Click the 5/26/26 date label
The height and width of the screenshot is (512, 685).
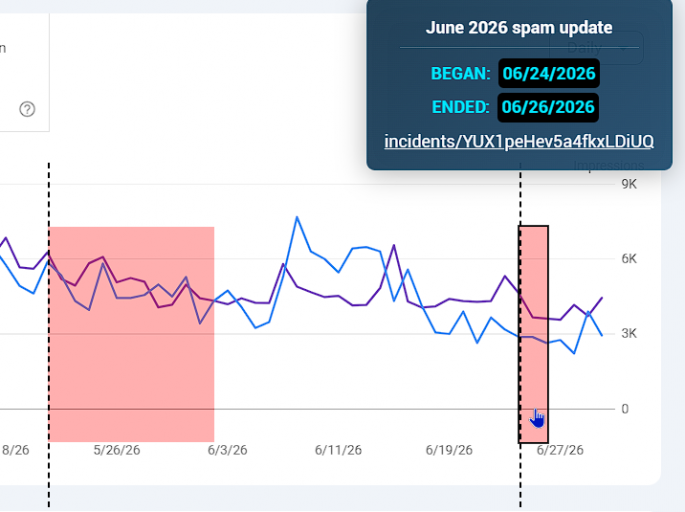[x=117, y=450]
